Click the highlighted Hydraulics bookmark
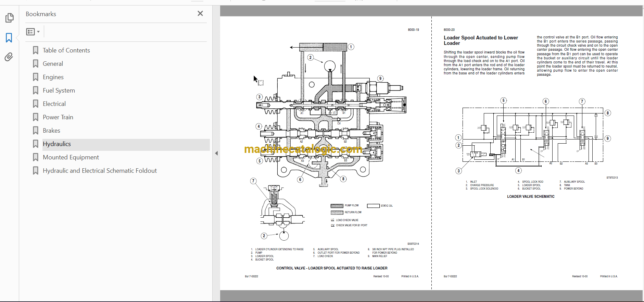 [x=57, y=144]
